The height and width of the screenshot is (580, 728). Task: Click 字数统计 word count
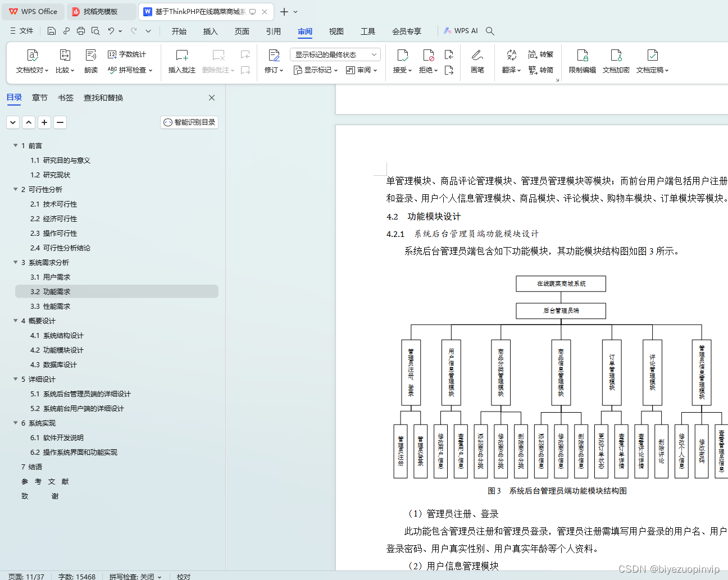[127, 54]
